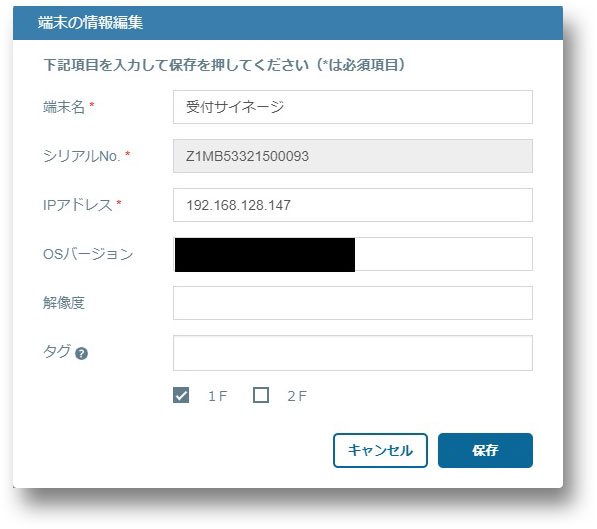Click the OSバージョン label

(x=88, y=254)
